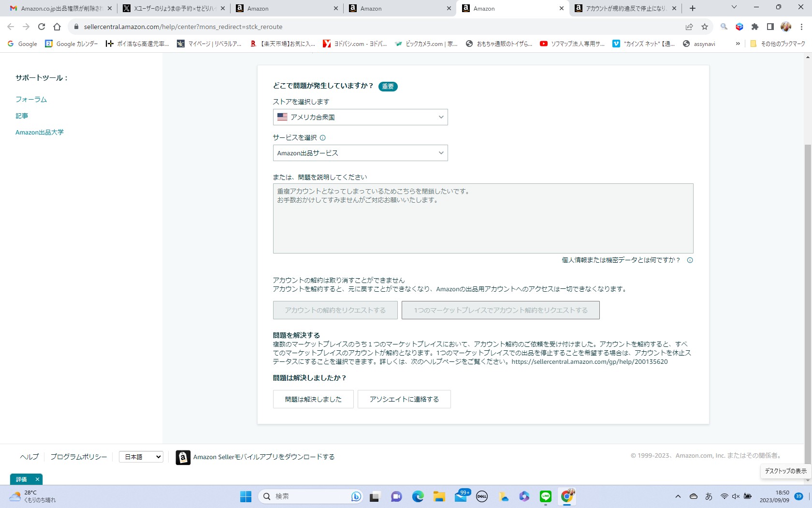
Task: Show hidden system tray icons
Action: (678, 496)
